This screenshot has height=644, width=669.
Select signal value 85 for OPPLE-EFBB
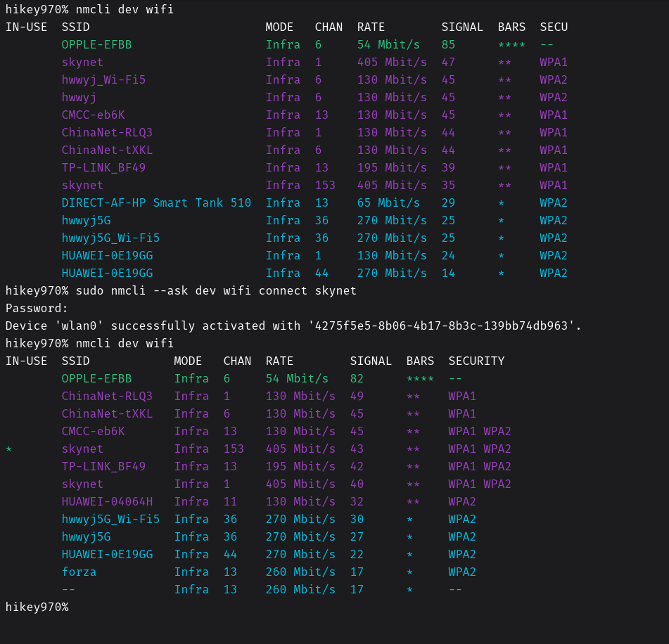pos(448,44)
